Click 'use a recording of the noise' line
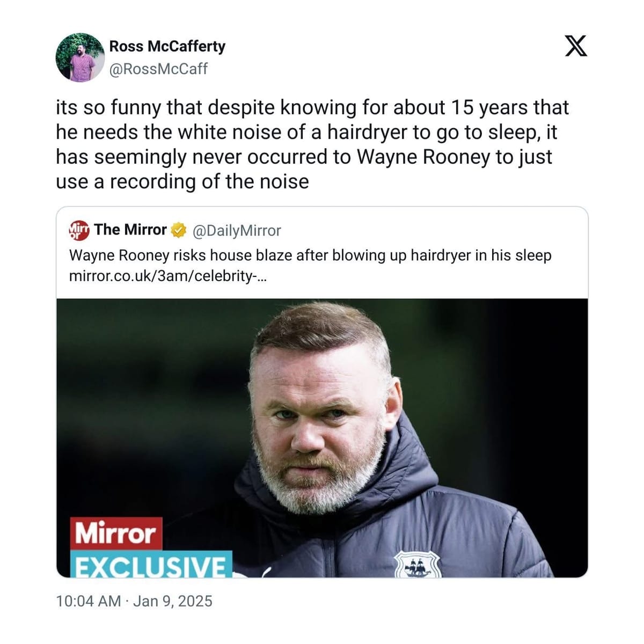This screenshot has width=644, height=644. point(182,181)
